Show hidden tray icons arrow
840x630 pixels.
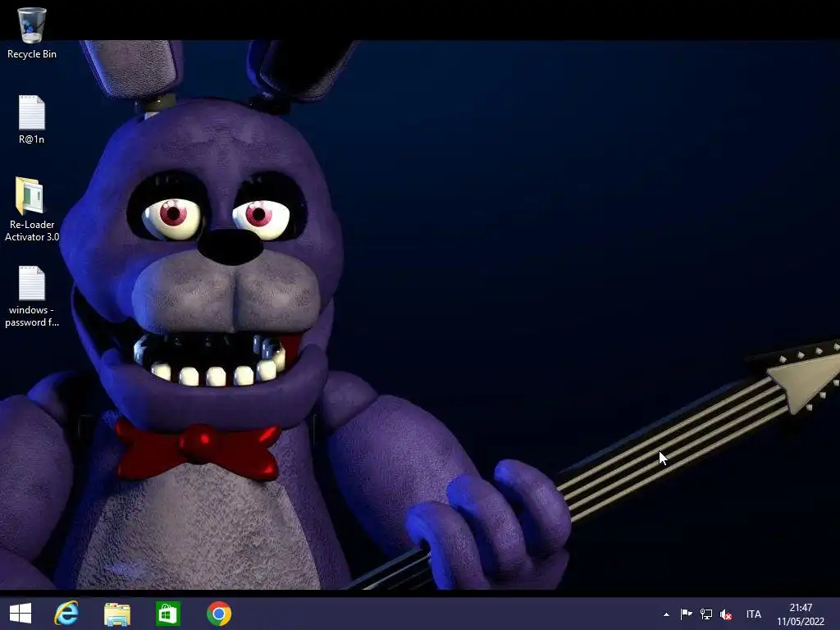pos(666,614)
